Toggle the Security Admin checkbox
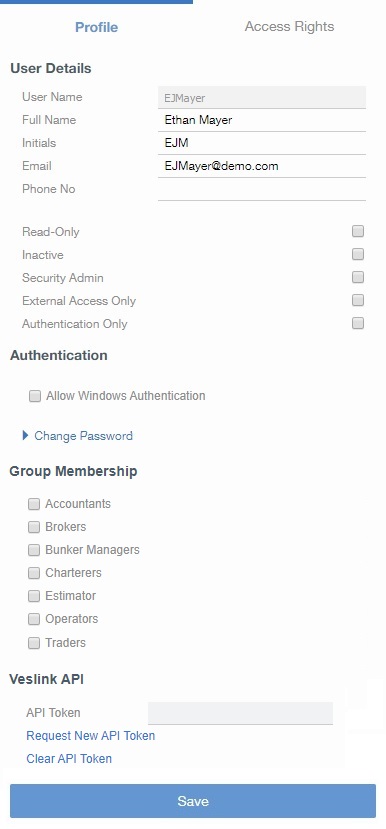Viewport: 386px width, 829px height. pyautogui.click(x=358, y=277)
